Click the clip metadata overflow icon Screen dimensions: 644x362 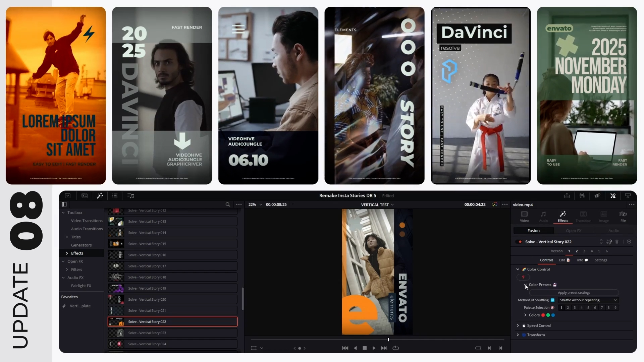pyautogui.click(x=633, y=204)
